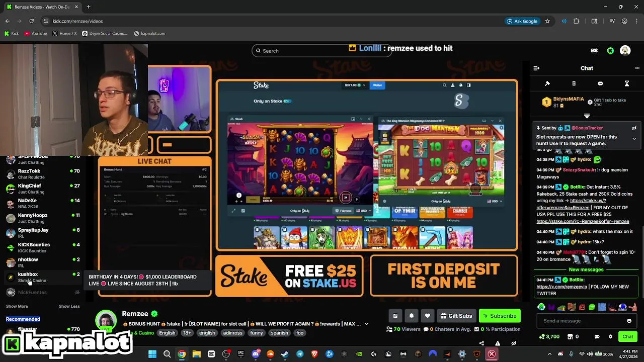Open a new browser tab
Screen dimensions: 644x362
click(88, 7)
